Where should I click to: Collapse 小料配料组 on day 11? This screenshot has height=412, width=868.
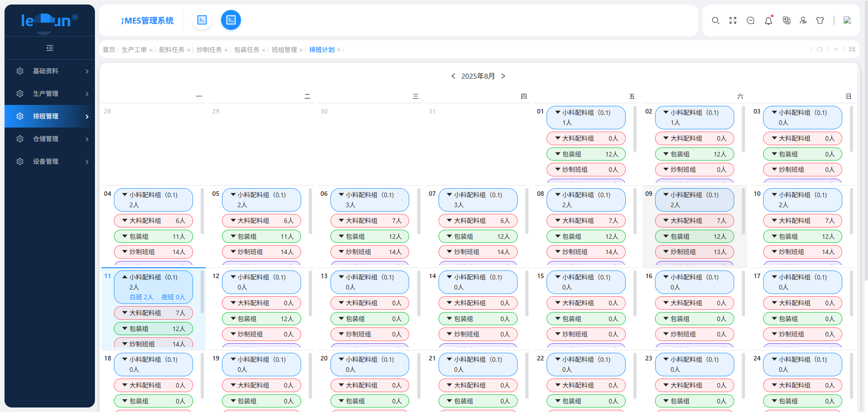(x=125, y=277)
